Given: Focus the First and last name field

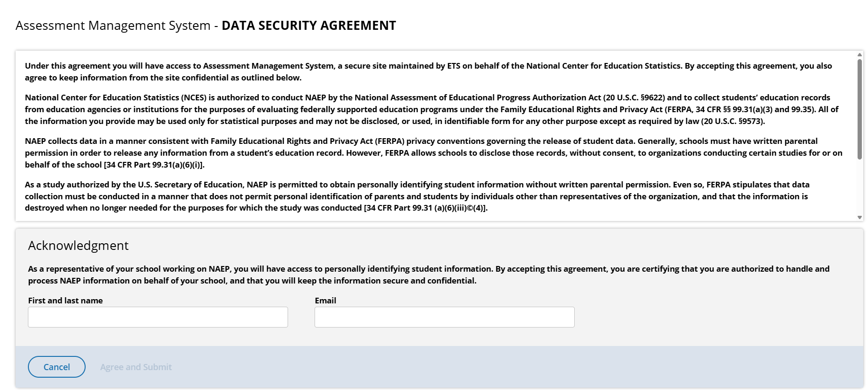Looking at the screenshot, I should (158, 317).
